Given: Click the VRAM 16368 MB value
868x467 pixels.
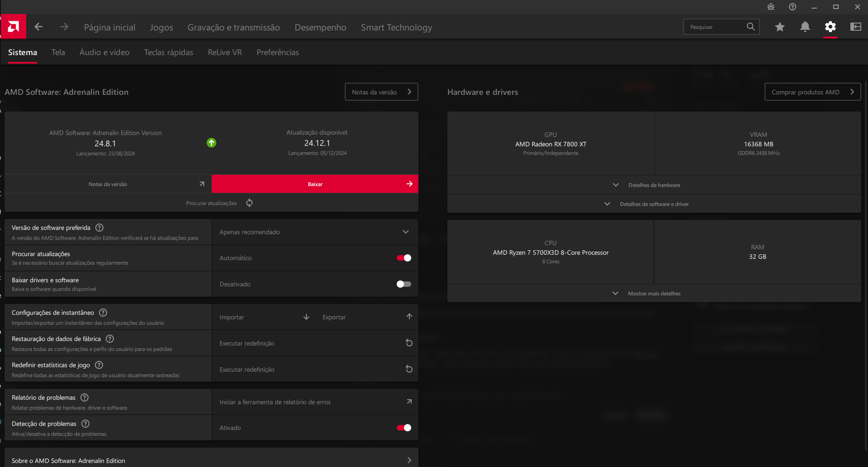Looking at the screenshot, I should coord(759,144).
